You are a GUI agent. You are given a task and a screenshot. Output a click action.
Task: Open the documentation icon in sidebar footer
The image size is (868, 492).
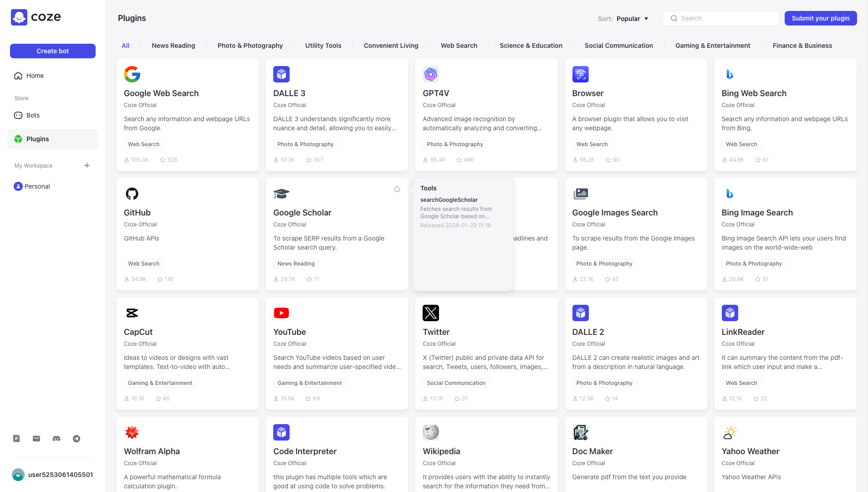[x=16, y=439]
